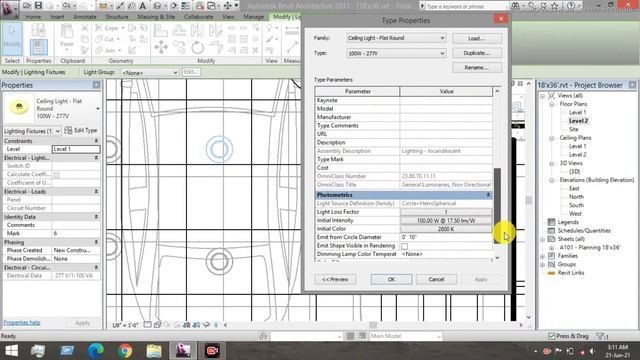
Task: Open the Revit application menu button
Action: [9, 9]
